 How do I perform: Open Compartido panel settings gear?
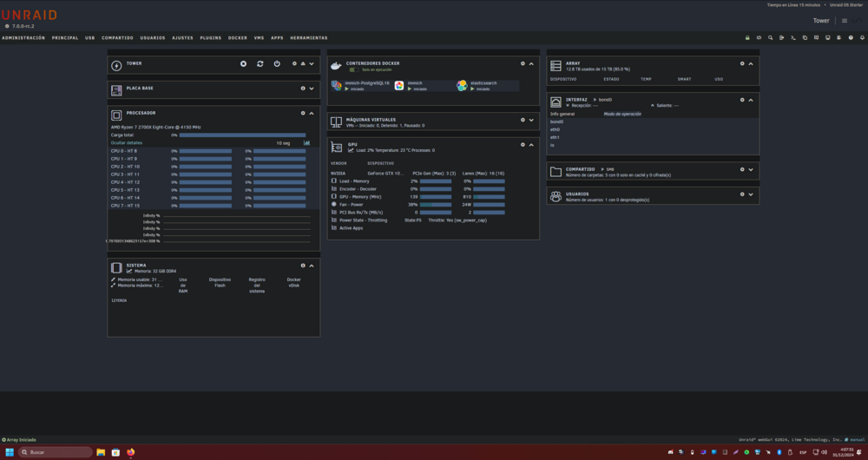coord(742,169)
